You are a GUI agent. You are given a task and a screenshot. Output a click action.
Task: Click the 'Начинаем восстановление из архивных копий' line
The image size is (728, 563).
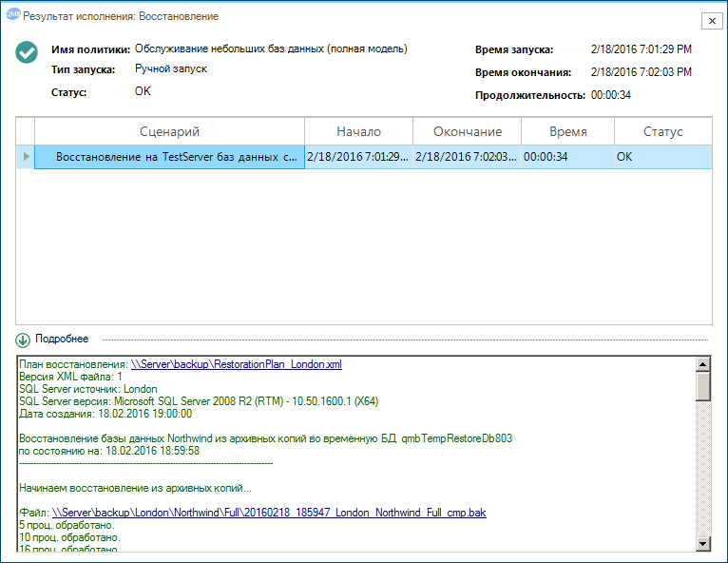tap(135, 488)
